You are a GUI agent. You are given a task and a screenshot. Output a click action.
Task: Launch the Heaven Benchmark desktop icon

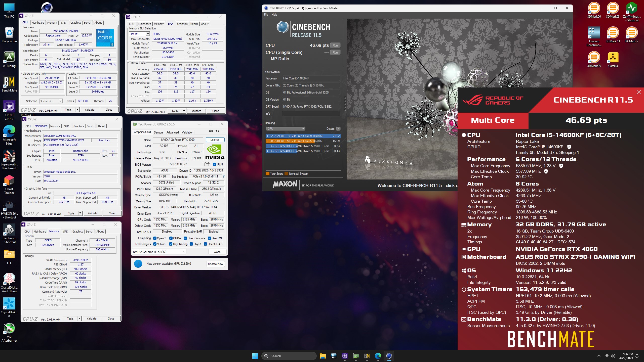594,36
